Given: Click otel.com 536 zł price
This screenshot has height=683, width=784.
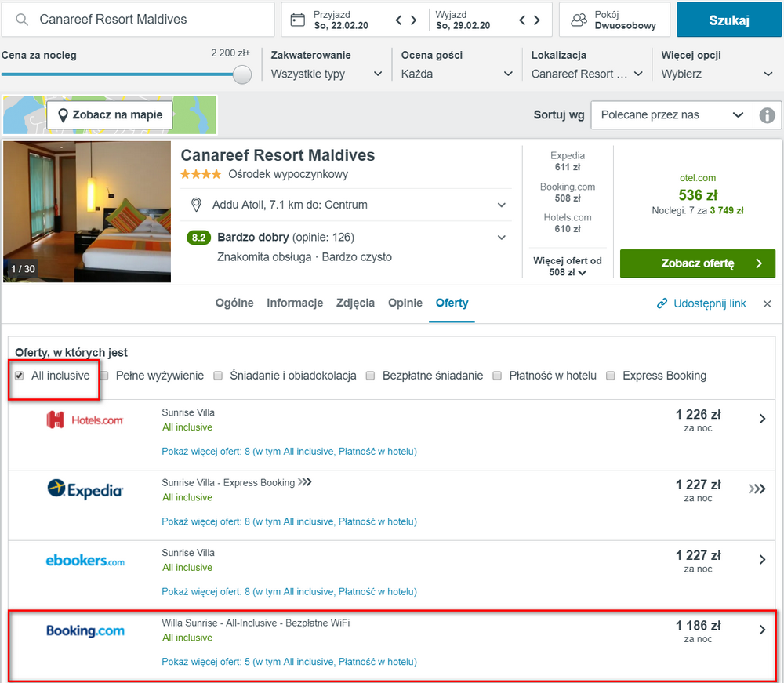Looking at the screenshot, I should click(x=698, y=194).
